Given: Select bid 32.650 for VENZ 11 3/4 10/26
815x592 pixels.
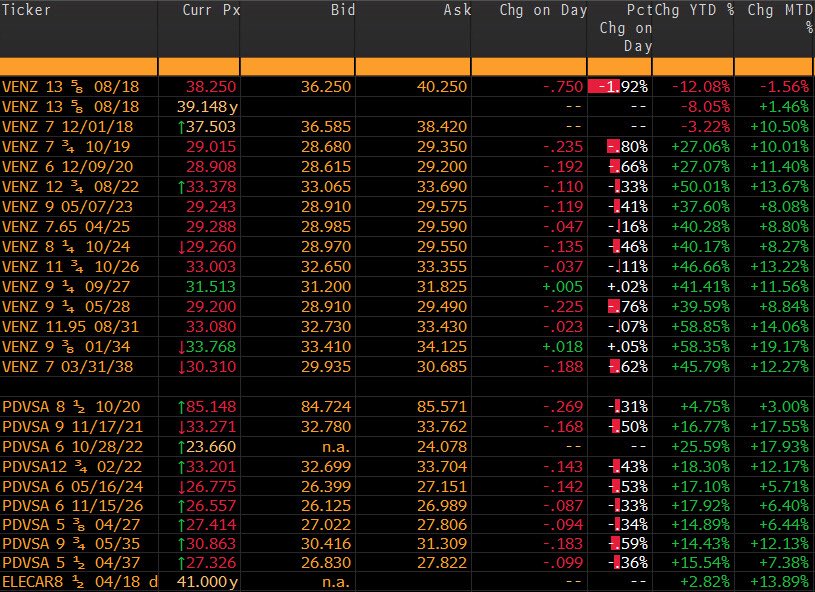Looking at the screenshot, I should click(326, 267).
